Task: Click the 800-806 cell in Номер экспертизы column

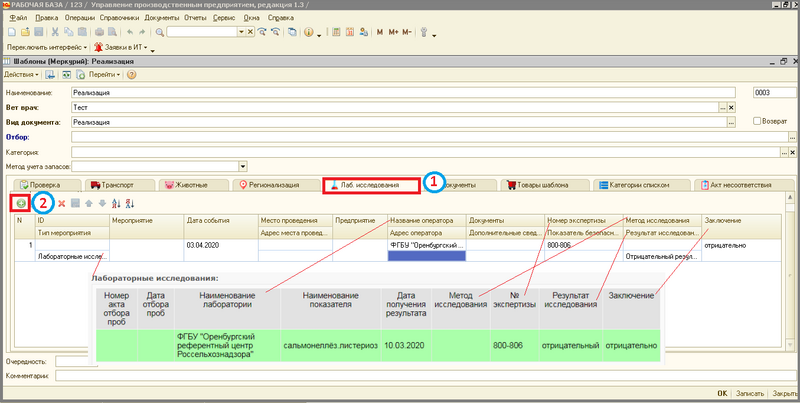Action: point(584,245)
